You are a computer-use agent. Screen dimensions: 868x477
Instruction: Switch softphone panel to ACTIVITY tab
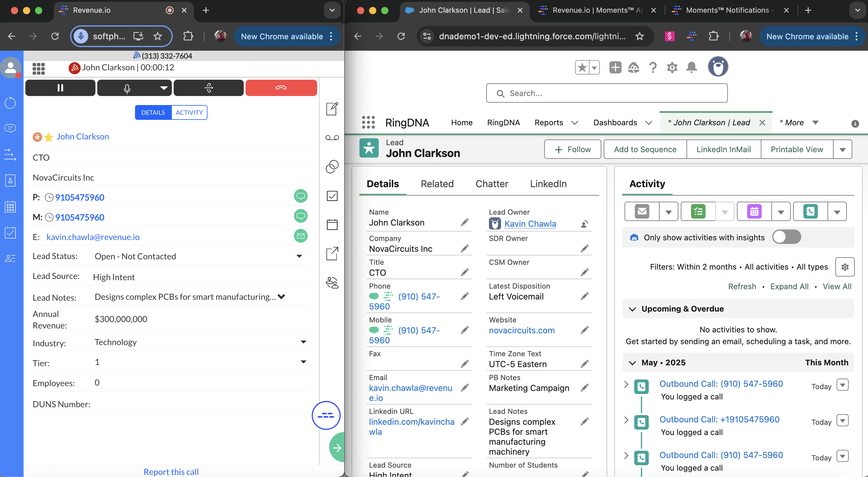[189, 113]
